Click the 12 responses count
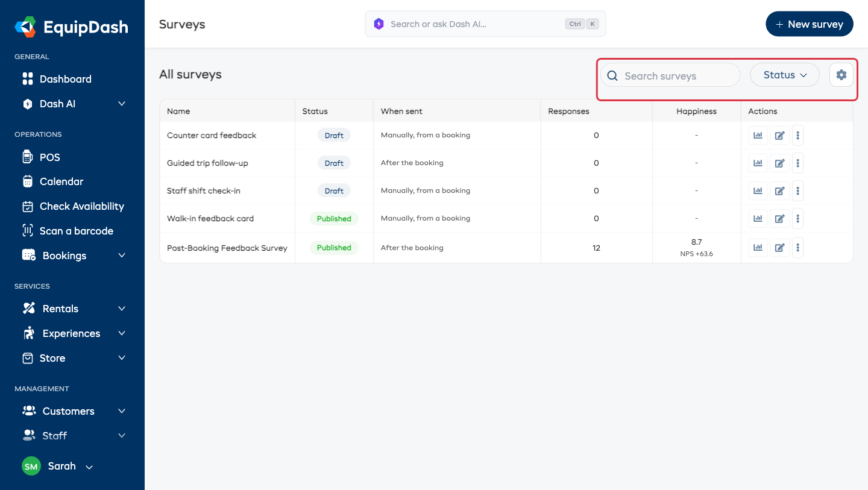The image size is (868, 490). click(596, 248)
